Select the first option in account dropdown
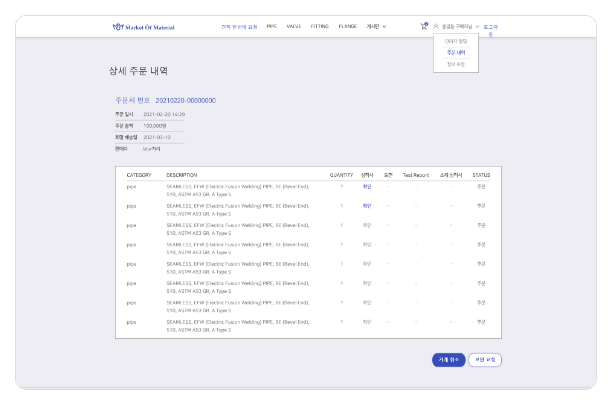612x405 pixels. [x=456, y=42]
